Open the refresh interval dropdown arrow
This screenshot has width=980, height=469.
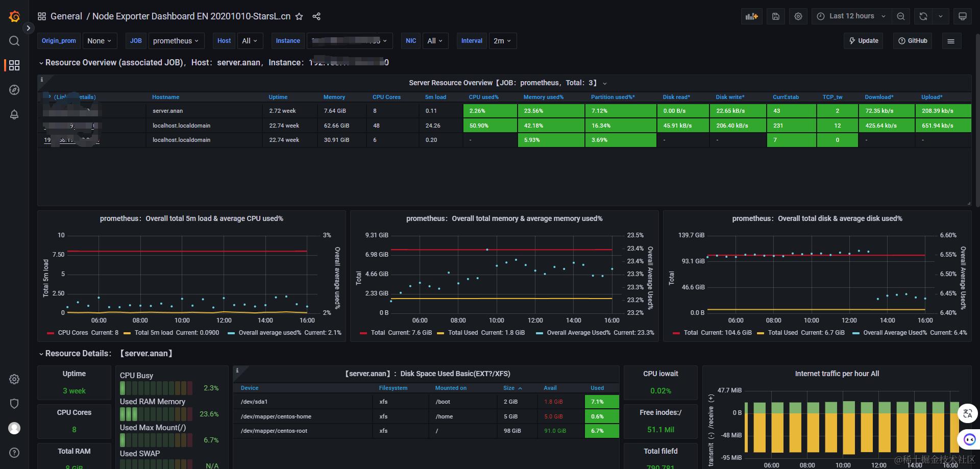point(941,16)
